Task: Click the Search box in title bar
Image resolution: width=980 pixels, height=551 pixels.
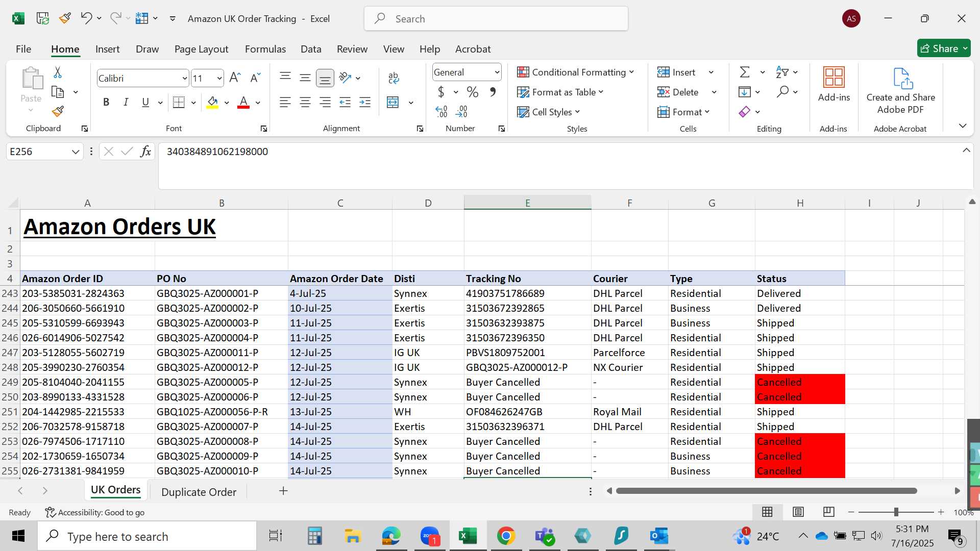Action: (496, 19)
